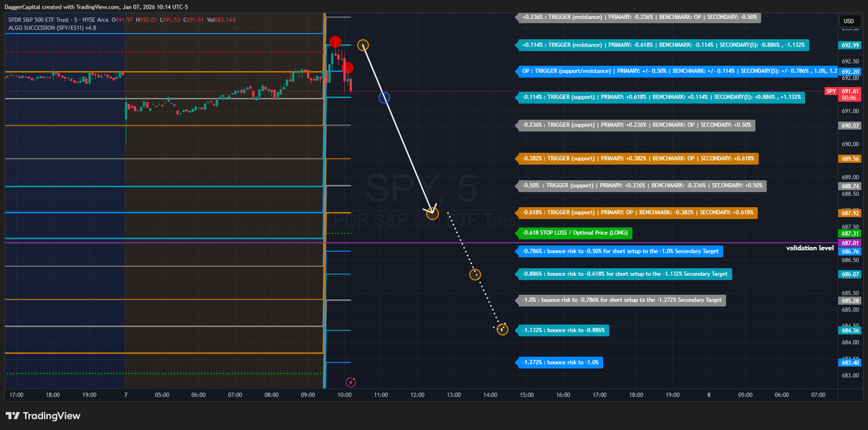Select the -0.886% bounce risk label
Image resolution: width=868 pixels, height=430 pixels.
624,274
